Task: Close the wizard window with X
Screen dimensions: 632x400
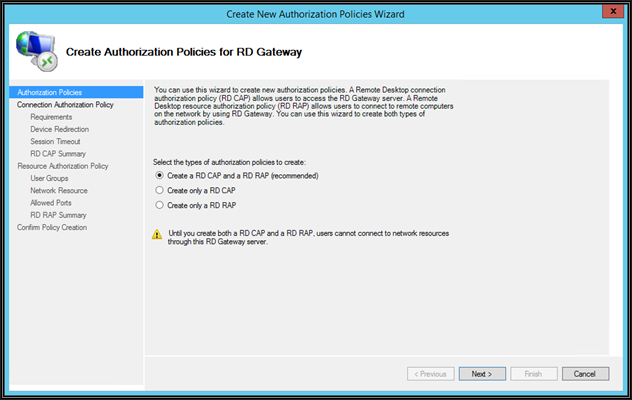Action: coord(613,11)
